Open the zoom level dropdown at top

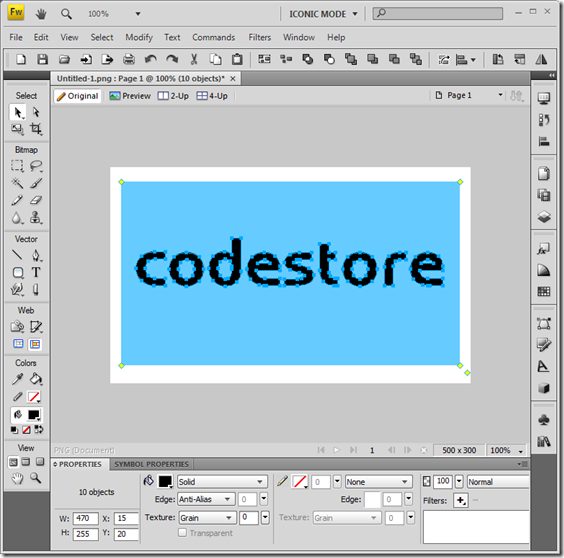pos(138,14)
